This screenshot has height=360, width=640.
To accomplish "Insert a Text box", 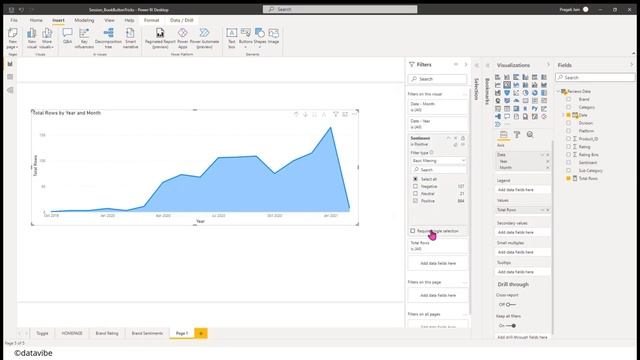I will click(231, 38).
